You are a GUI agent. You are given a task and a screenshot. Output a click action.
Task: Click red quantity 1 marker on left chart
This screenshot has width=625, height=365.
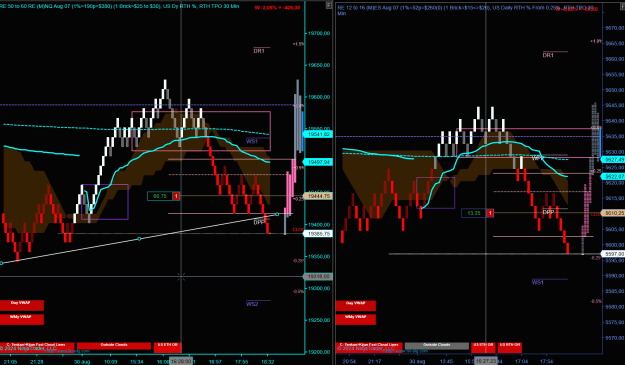pos(176,196)
